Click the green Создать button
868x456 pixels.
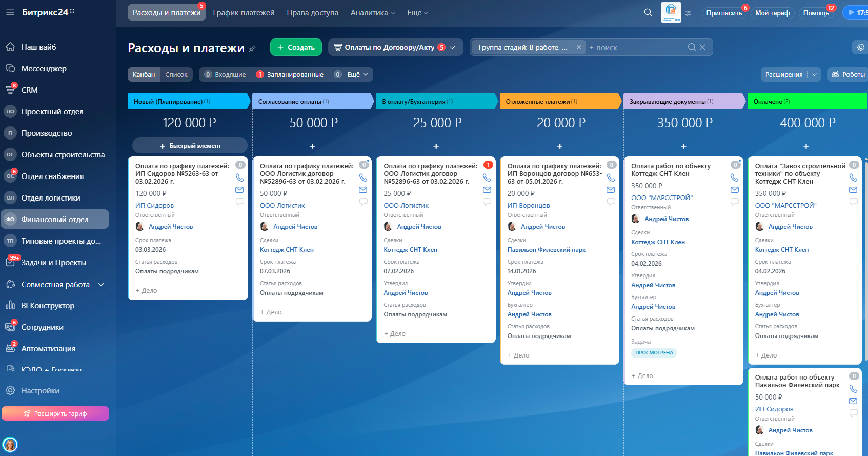click(296, 47)
